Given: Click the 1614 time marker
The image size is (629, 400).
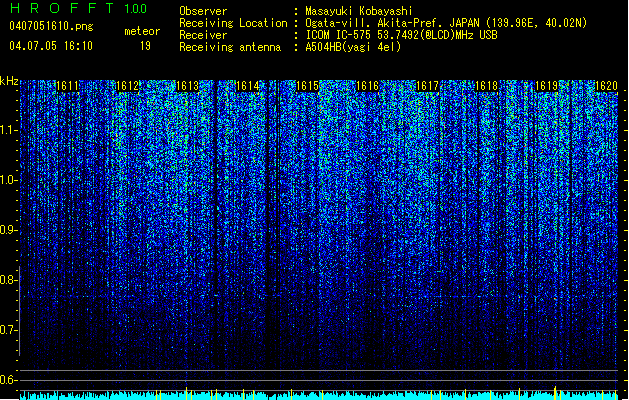Looking at the screenshot, I should 248,86.
